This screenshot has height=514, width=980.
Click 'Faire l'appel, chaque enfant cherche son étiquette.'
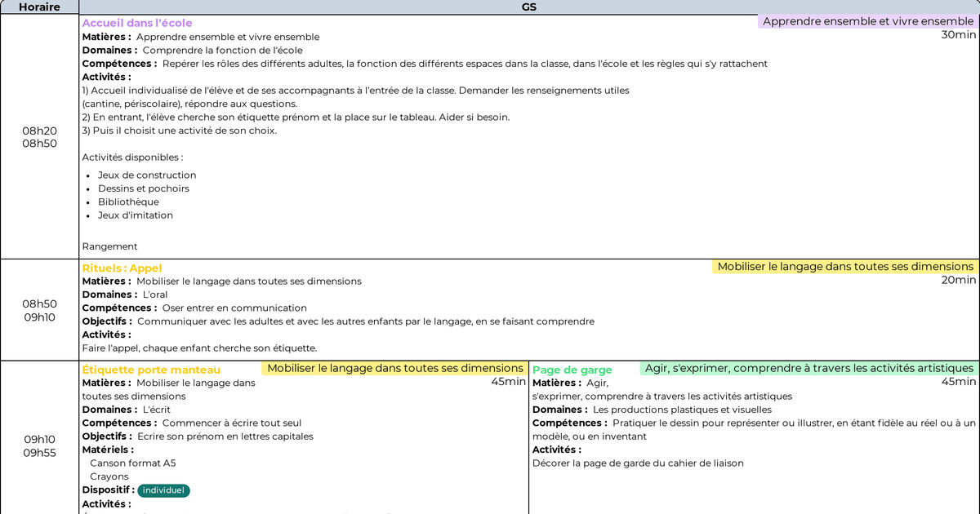[x=199, y=348]
